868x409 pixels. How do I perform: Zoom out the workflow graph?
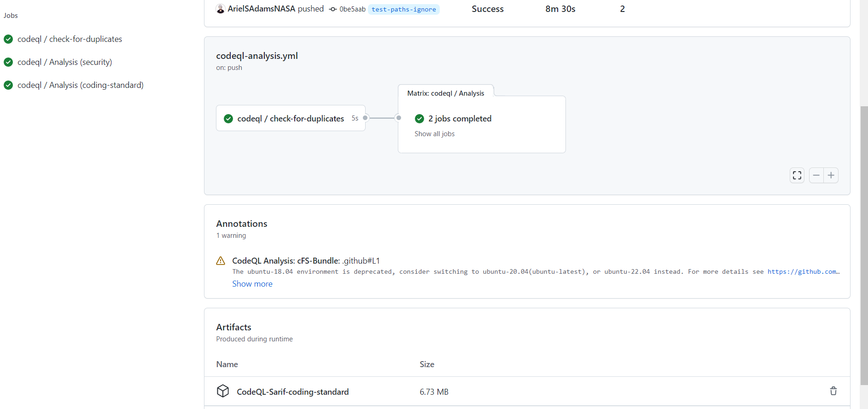pos(816,175)
